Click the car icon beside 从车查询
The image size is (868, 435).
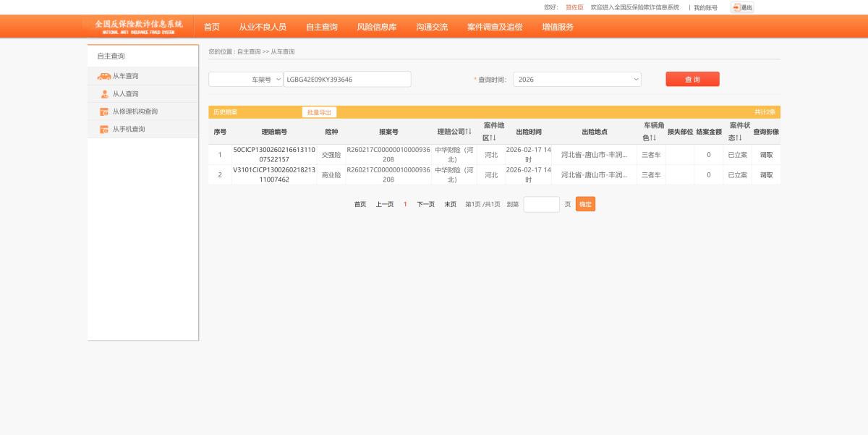click(x=104, y=76)
